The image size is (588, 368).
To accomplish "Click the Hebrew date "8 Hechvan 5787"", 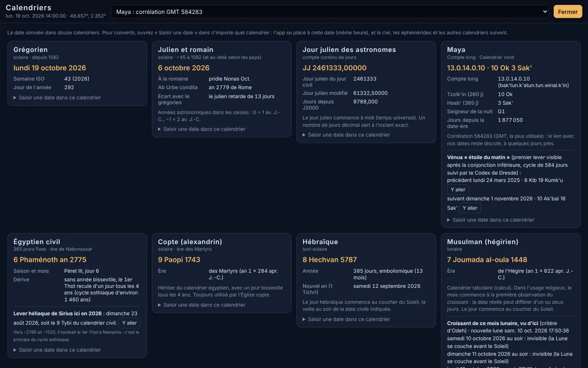I will click(330, 260).
